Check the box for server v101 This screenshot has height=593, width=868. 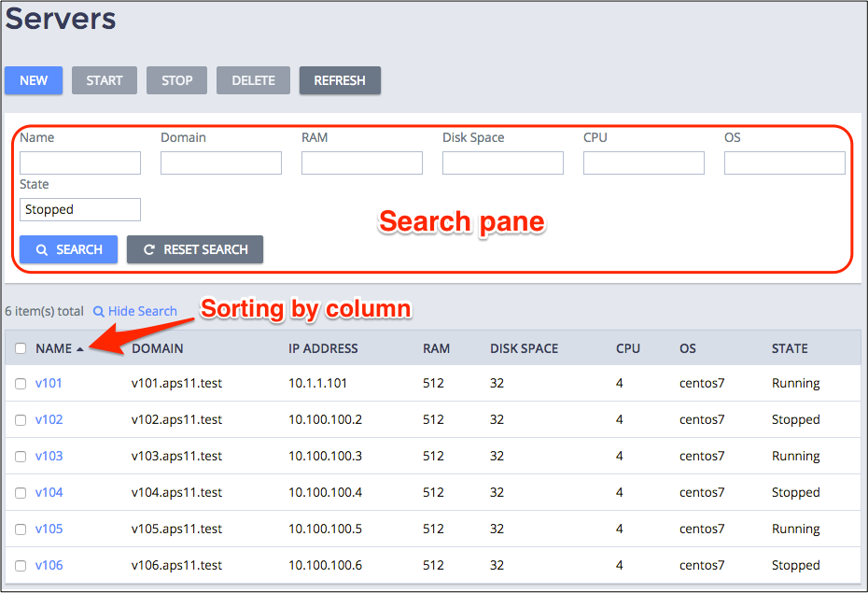pyautogui.click(x=21, y=384)
